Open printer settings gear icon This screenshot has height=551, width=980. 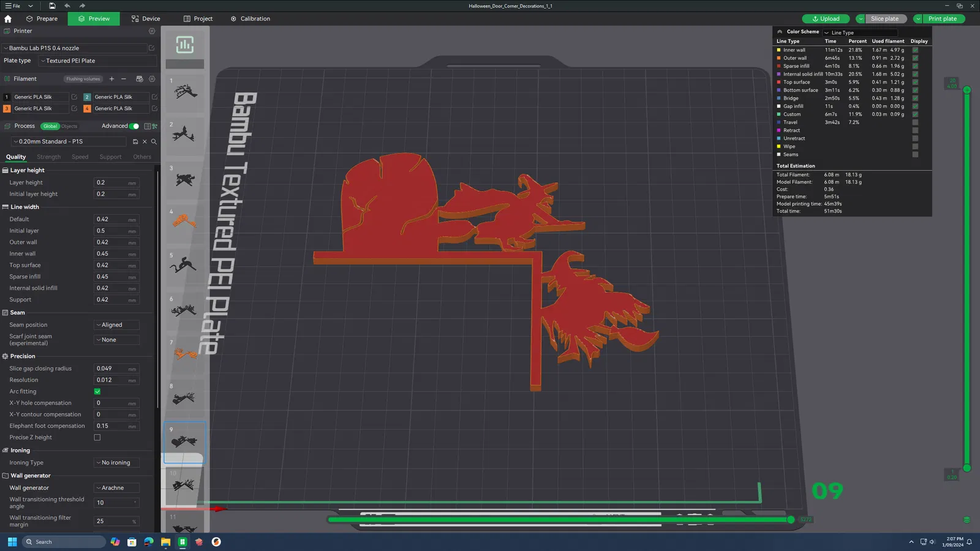152,31
